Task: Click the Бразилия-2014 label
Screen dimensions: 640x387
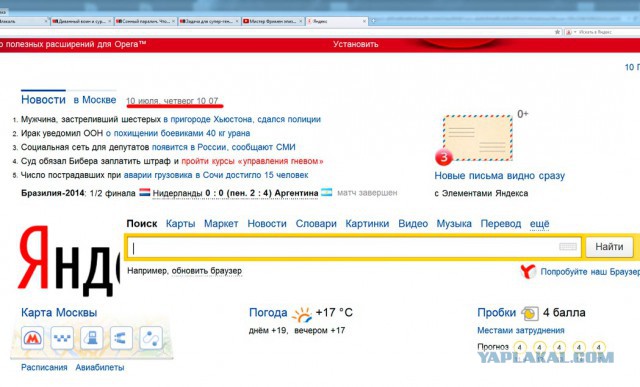Action: 53,193
